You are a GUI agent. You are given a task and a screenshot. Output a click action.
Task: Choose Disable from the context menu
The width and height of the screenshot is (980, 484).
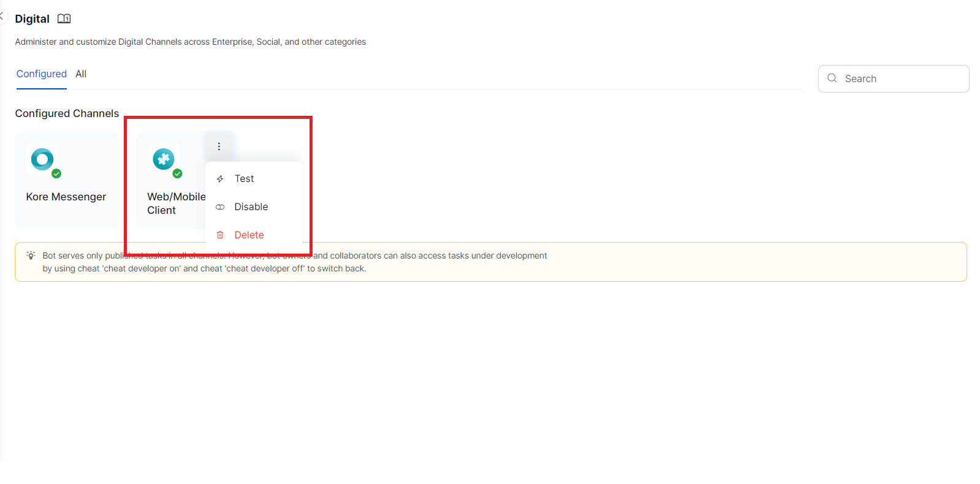click(x=251, y=207)
